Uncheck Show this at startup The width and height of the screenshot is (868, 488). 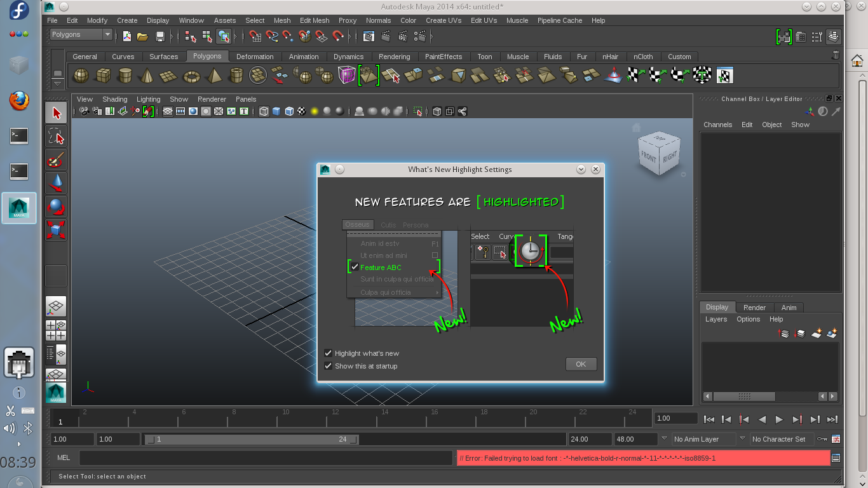pos(329,366)
